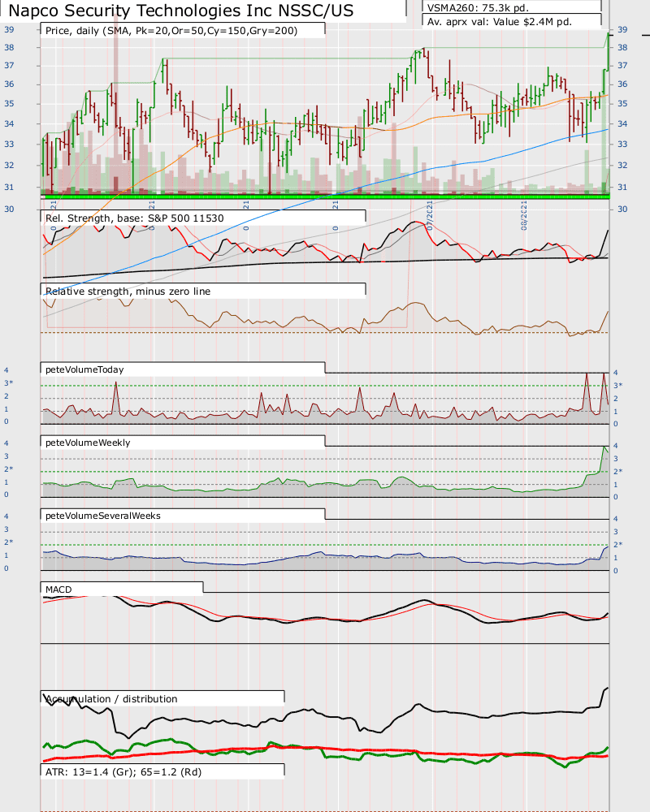This screenshot has height=812, width=650.
Task: Click the Rel. Strength, base: S&P 500 label
Action: [x=135, y=218]
